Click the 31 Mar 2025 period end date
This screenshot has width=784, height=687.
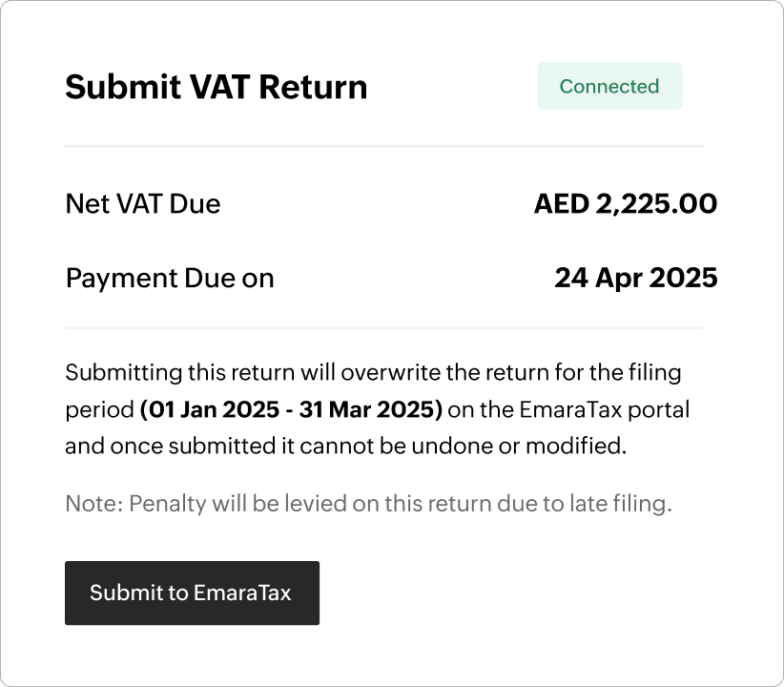click(368, 410)
